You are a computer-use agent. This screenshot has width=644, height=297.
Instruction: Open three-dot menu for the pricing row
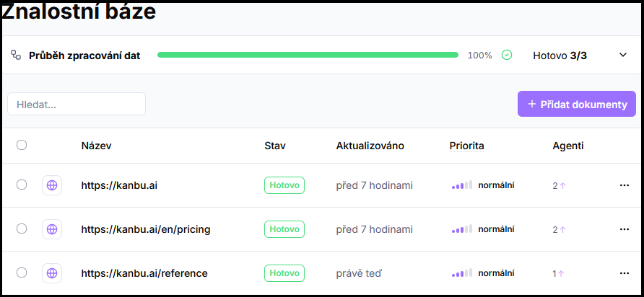click(x=625, y=229)
